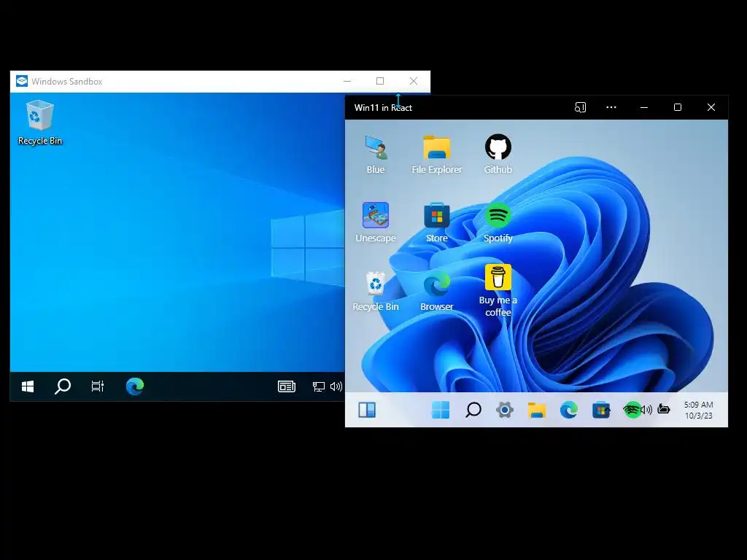Click Windows 11 Start button in React taskbar
Screen dimensions: 747x560
click(x=440, y=410)
